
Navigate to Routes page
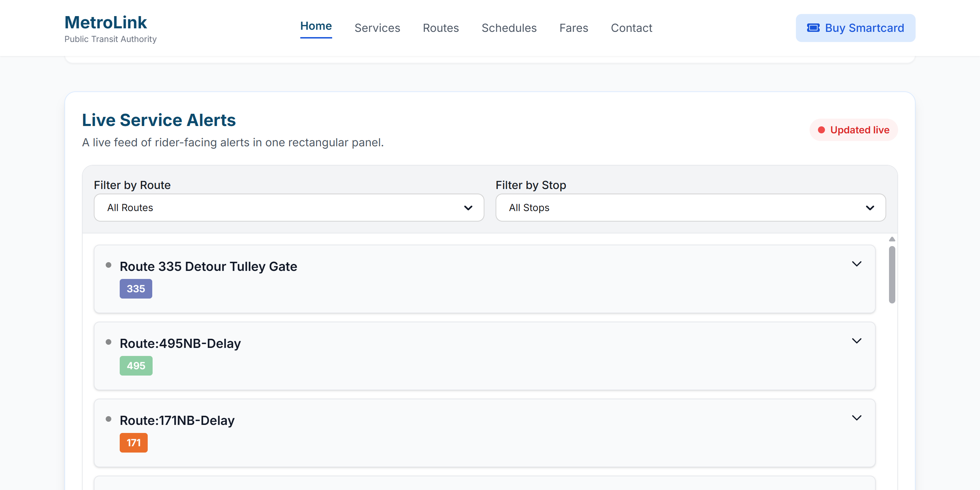441,28
